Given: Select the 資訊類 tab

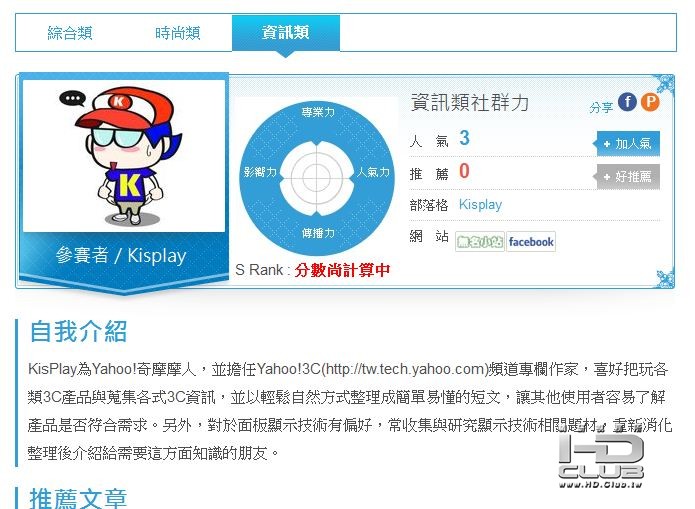Looking at the screenshot, I should click(x=286, y=33).
